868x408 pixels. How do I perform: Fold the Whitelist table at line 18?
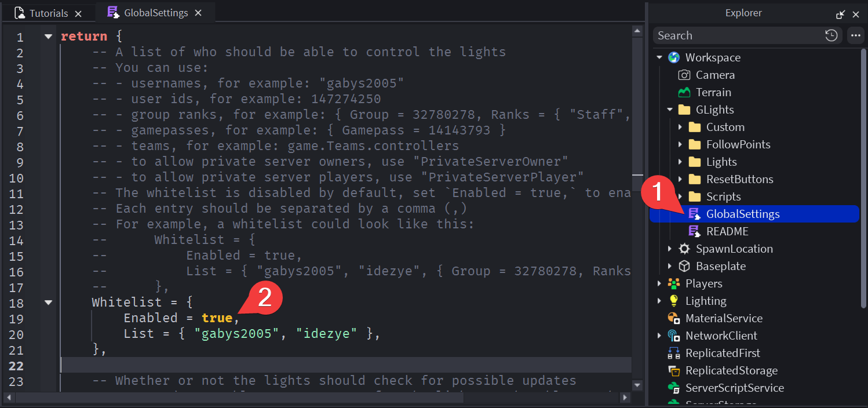pyautogui.click(x=48, y=302)
